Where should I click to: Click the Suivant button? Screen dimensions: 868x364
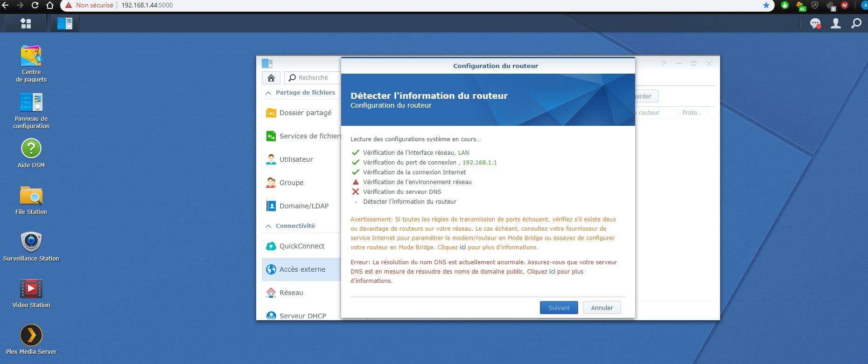pos(559,308)
